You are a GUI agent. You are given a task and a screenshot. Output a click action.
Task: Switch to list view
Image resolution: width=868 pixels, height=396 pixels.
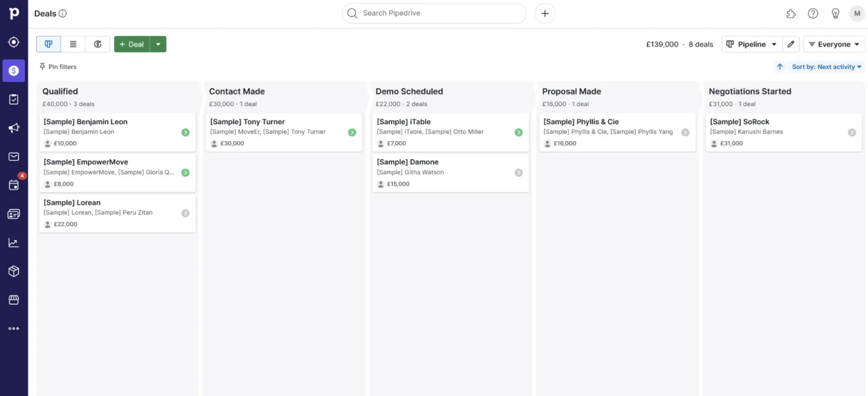[73, 44]
